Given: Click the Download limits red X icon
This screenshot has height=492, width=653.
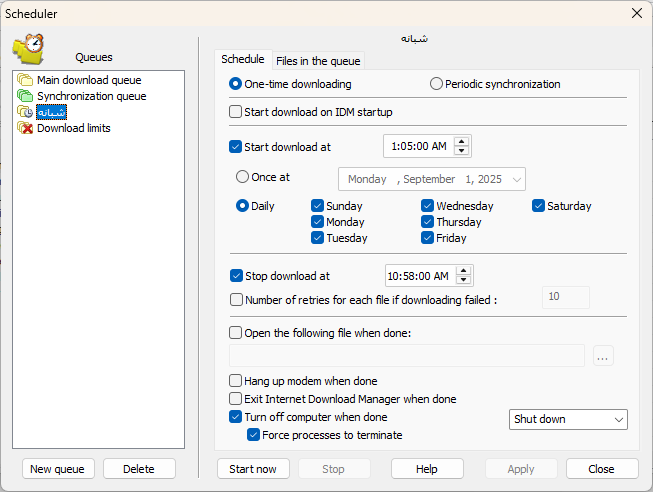Looking at the screenshot, I should pos(25,128).
